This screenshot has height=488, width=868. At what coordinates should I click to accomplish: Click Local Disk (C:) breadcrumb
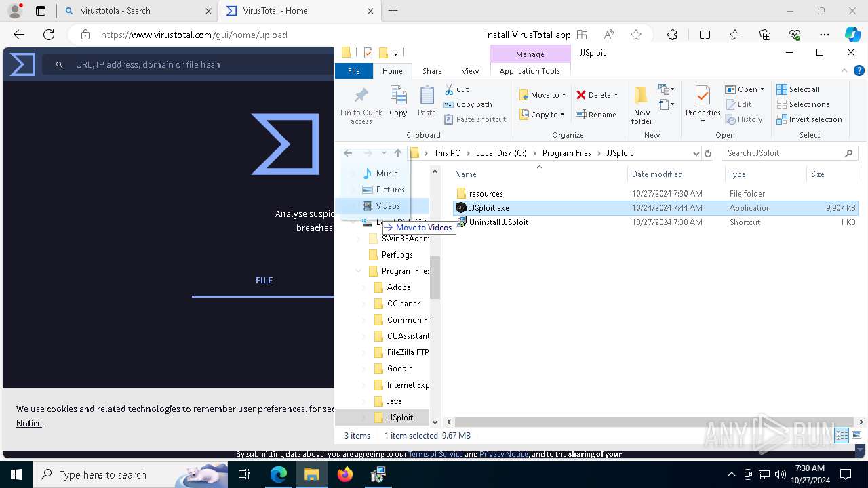coord(501,153)
